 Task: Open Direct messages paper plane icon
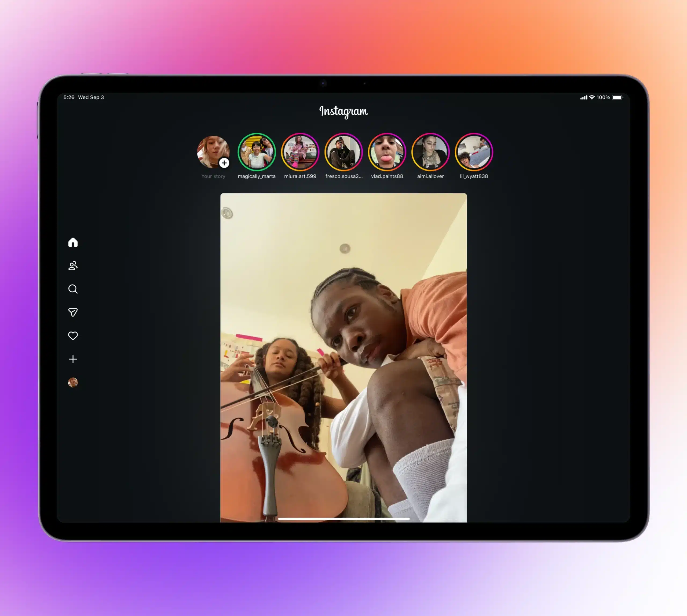[x=73, y=312]
